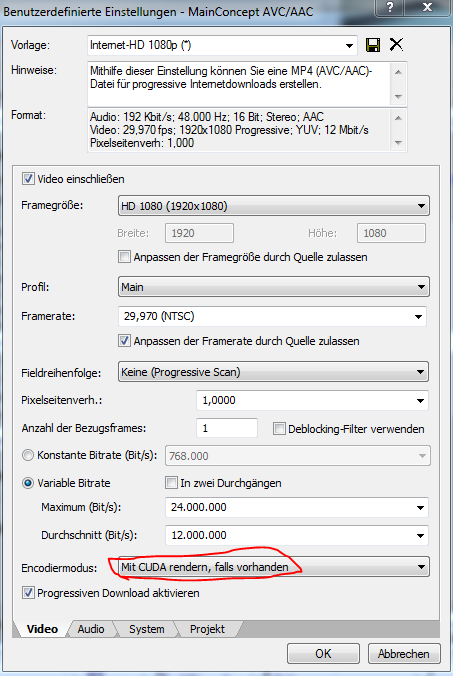Toggle the Video einschließen checkbox

[28, 179]
